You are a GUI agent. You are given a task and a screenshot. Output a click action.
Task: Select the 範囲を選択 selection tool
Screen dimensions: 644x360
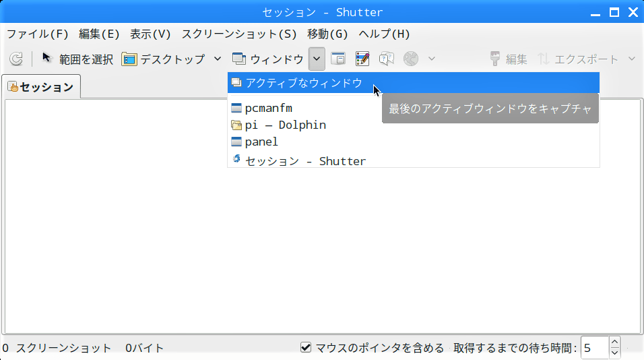click(x=77, y=59)
